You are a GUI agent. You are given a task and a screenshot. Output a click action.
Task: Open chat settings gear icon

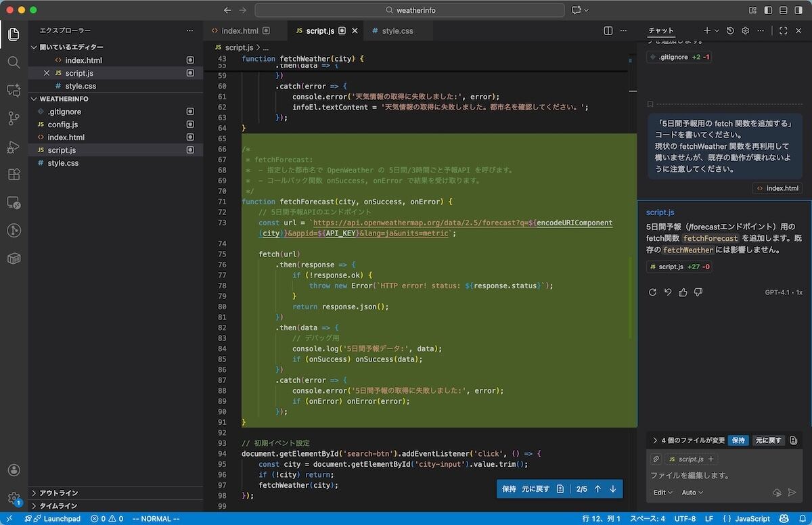pos(746,30)
